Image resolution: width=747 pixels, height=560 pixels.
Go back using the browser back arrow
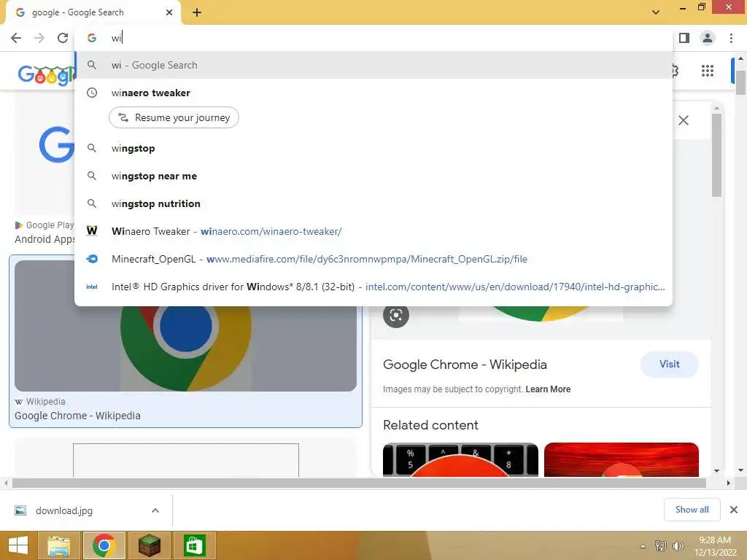point(16,38)
